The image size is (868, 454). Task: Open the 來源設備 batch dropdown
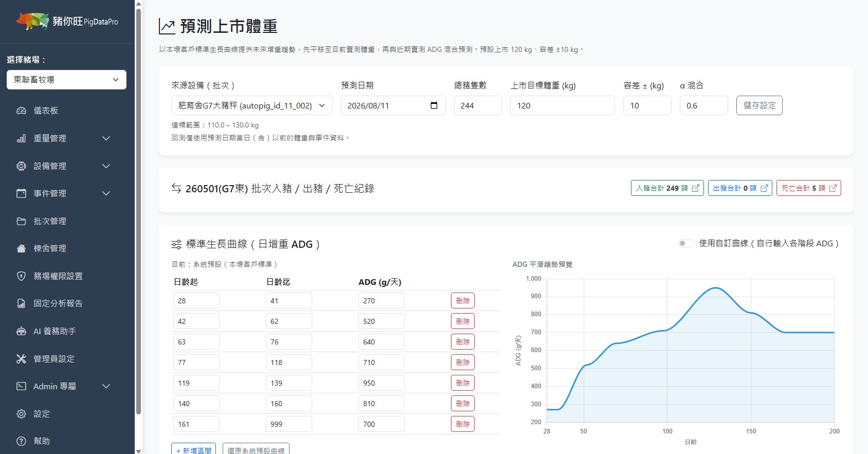[x=251, y=105]
